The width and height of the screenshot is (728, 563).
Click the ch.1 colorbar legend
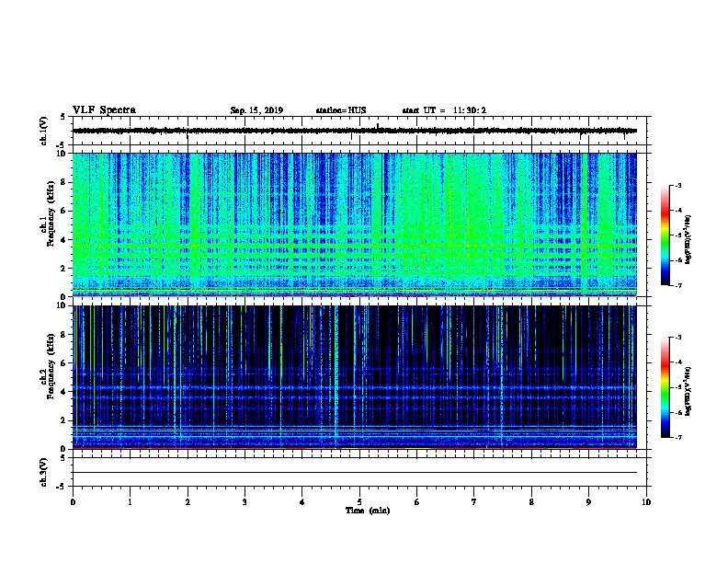[665, 236]
